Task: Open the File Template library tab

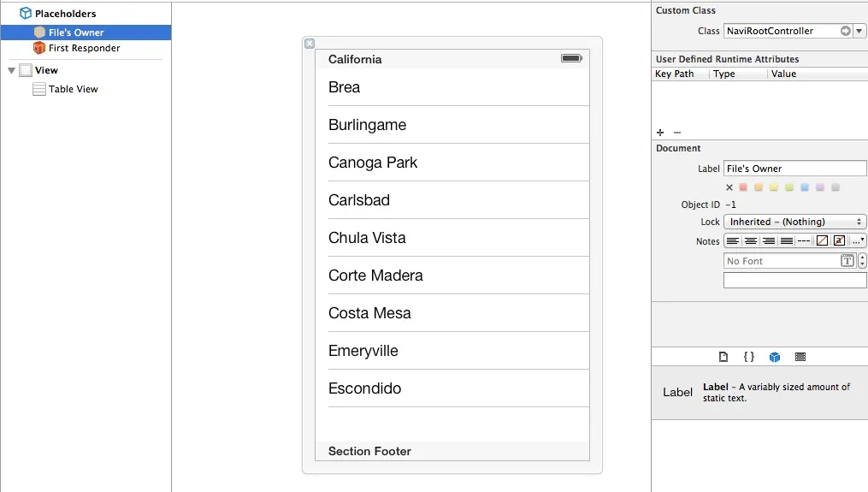Action: point(723,357)
